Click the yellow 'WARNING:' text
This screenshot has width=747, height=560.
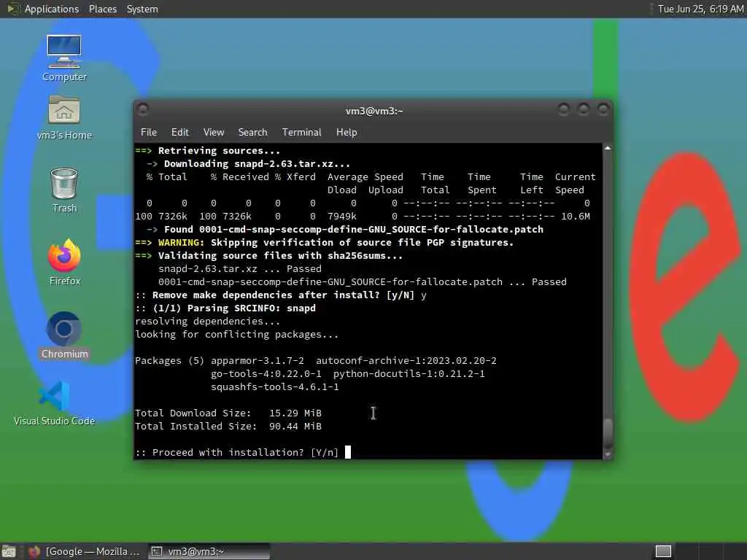tap(182, 242)
